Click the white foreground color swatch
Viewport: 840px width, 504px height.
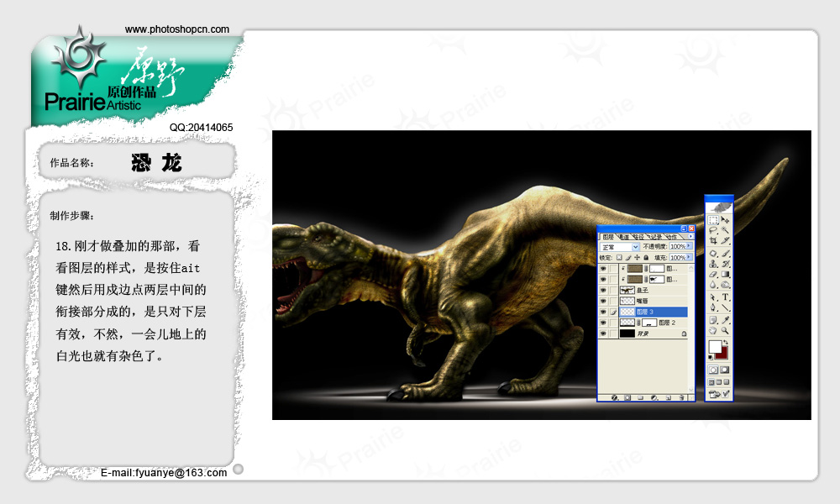pyautogui.click(x=715, y=347)
